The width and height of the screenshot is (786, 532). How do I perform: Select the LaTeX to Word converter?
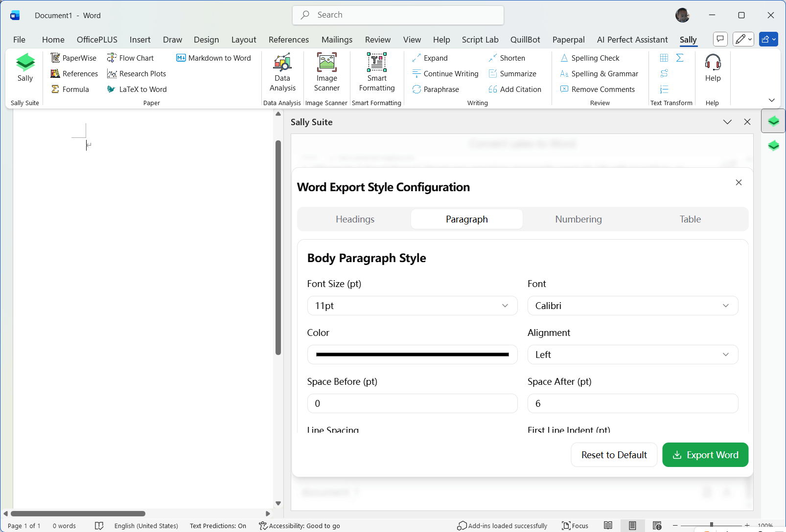pyautogui.click(x=137, y=89)
